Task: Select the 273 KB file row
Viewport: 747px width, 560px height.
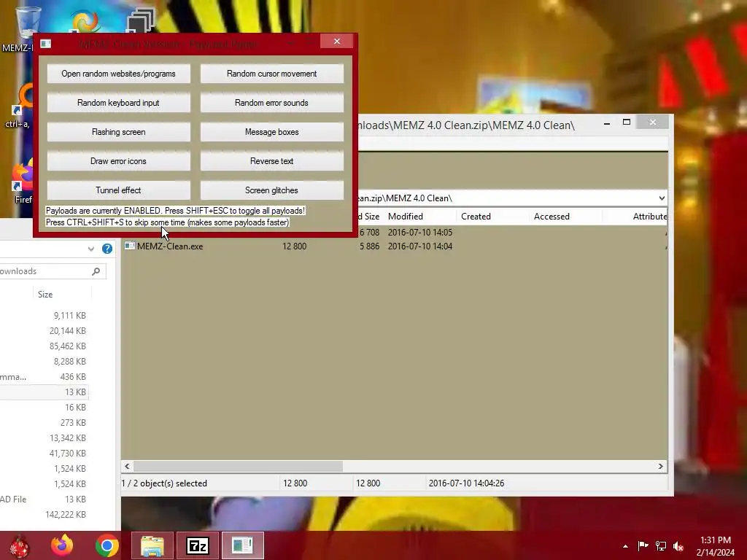Action: click(x=44, y=422)
